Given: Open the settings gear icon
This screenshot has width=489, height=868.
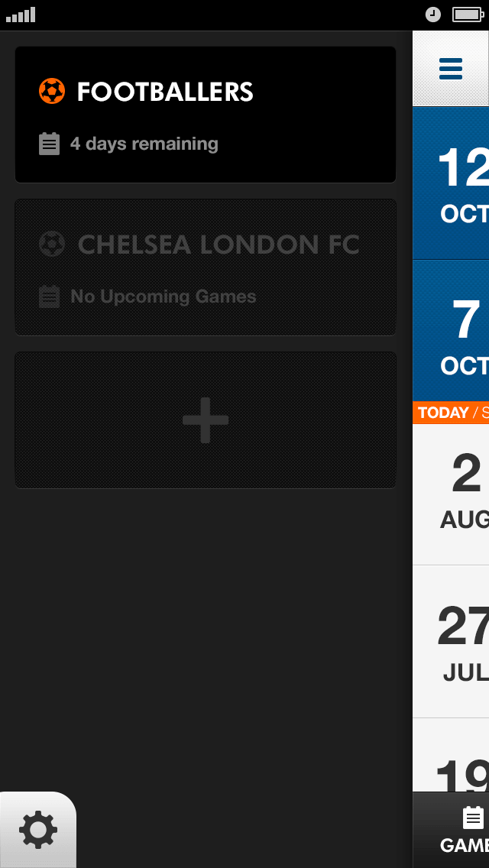Looking at the screenshot, I should pos(37,830).
